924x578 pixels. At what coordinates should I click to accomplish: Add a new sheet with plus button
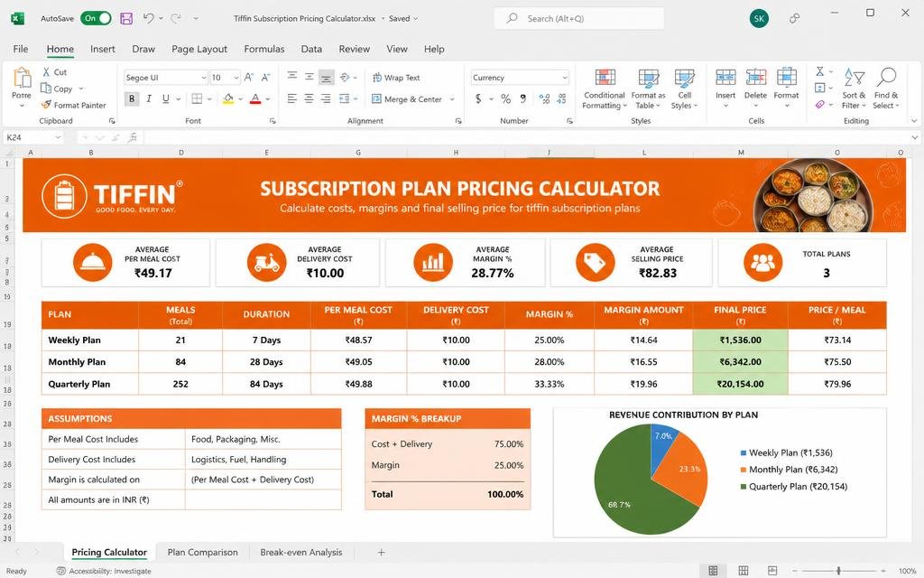tap(382, 552)
